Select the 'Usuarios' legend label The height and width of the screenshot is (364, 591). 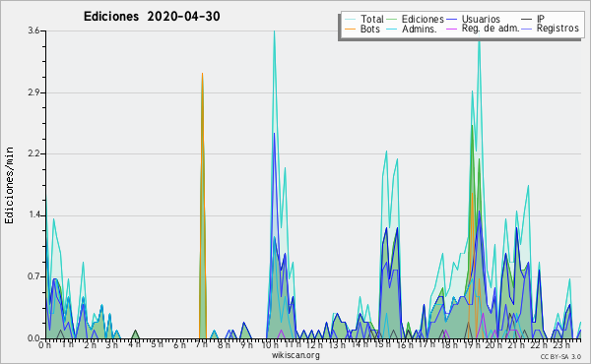481,19
